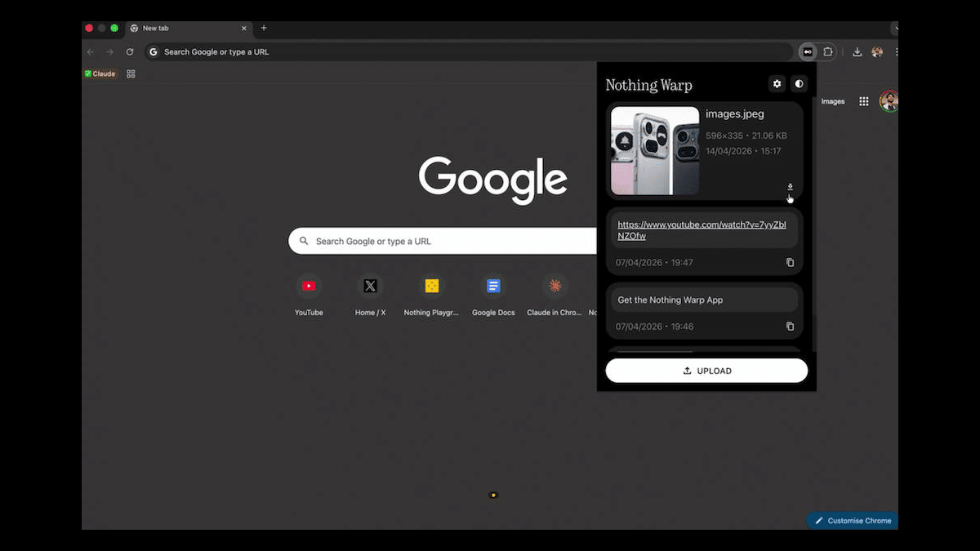
Task: Open the YouTube shortcut
Action: pos(309,287)
